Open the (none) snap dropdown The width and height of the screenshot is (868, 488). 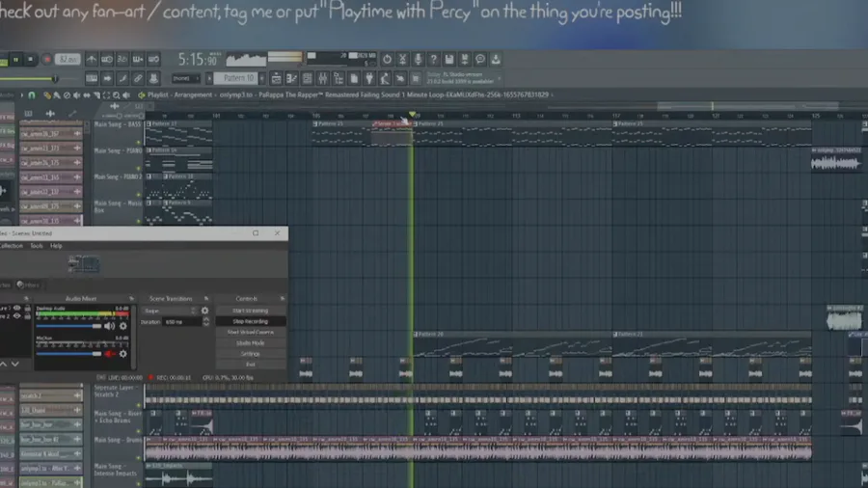click(185, 78)
